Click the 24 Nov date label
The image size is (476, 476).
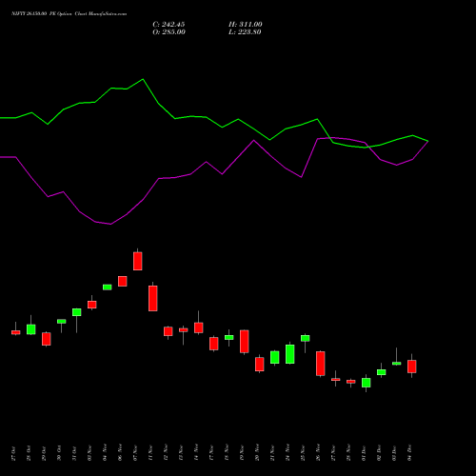click(288, 453)
